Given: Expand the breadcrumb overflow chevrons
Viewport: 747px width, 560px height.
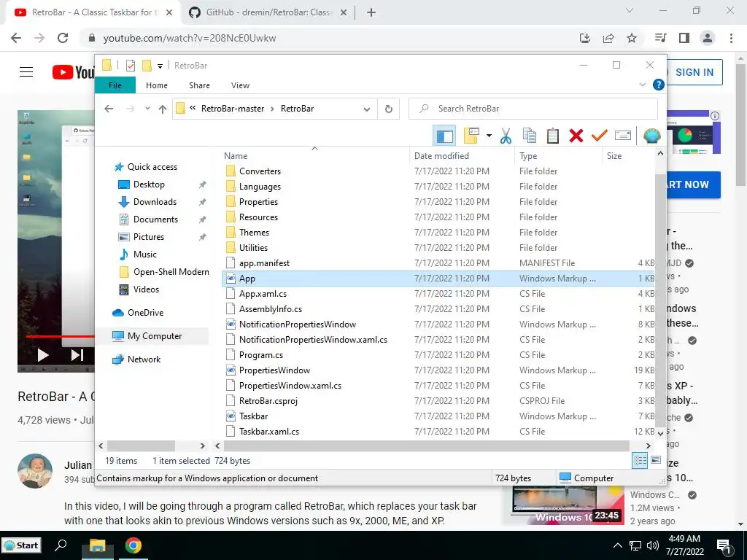Looking at the screenshot, I should click(x=193, y=108).
